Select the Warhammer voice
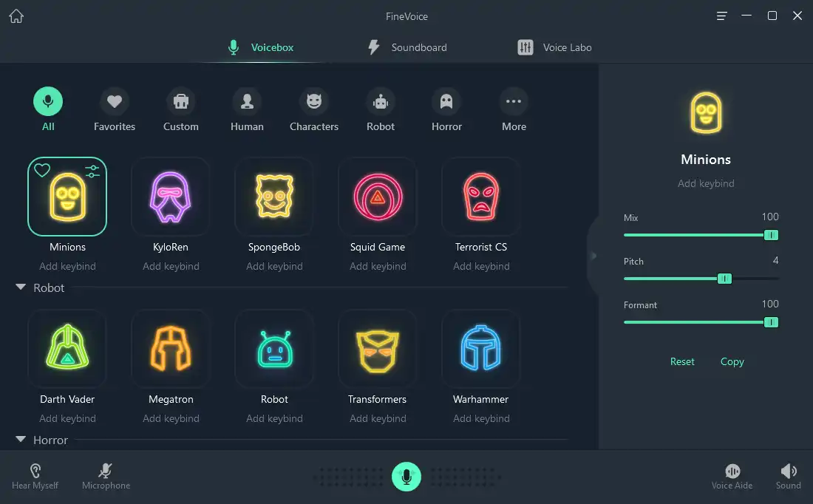This screenshot has width=813, height=504. [x=481, y=349]
